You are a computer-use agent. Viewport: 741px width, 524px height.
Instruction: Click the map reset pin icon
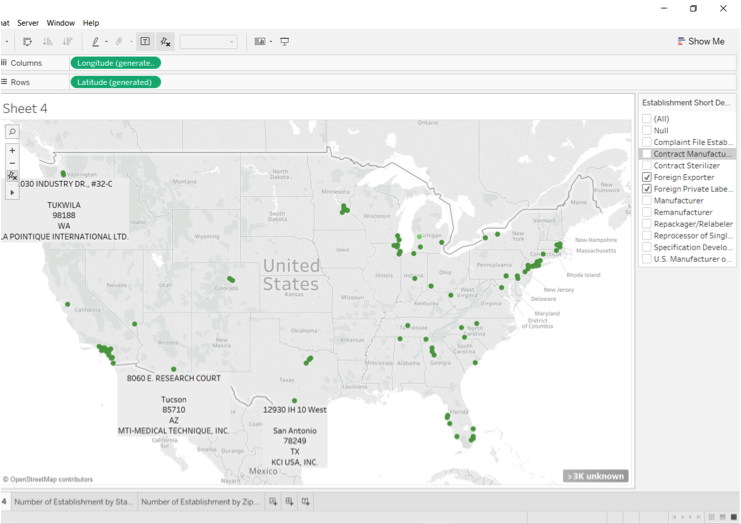[x=12, y=176]
